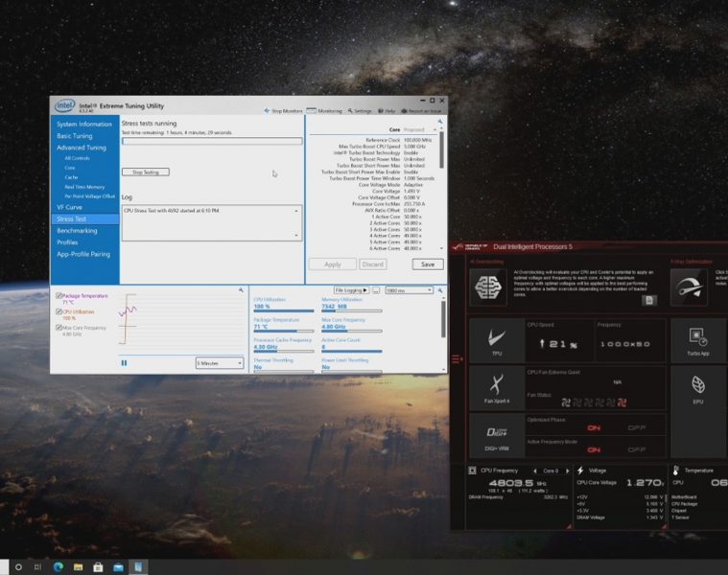Viewport: 728px width, 575px height.
Task: Click the ellipsis browse button
Action: [x=376, y=290]
